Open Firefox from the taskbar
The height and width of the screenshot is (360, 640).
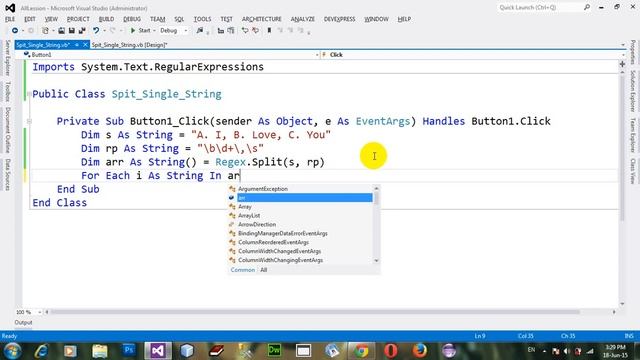[x=420, y=351]
